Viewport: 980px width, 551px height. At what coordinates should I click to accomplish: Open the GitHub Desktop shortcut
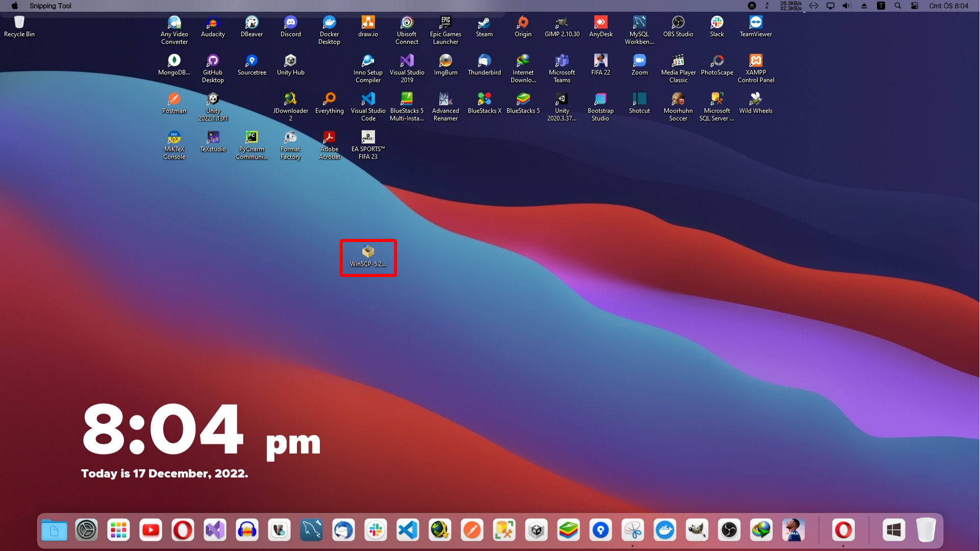pyautogui.click(x=213, y=68)
